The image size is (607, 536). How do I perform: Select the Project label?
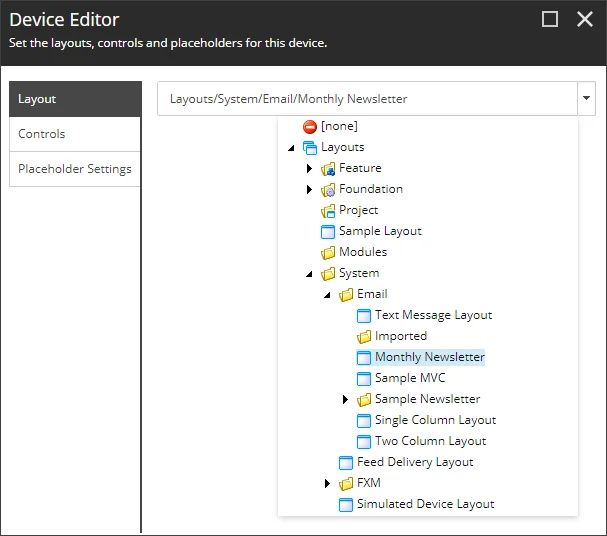tap(358, 211)
